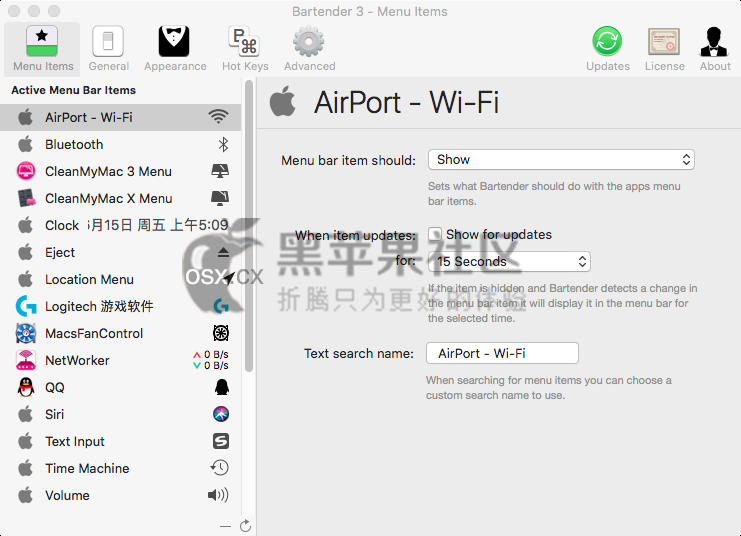Enable the Show for updates checkbox
Viewport: 741px width, 536px height.
435,234
